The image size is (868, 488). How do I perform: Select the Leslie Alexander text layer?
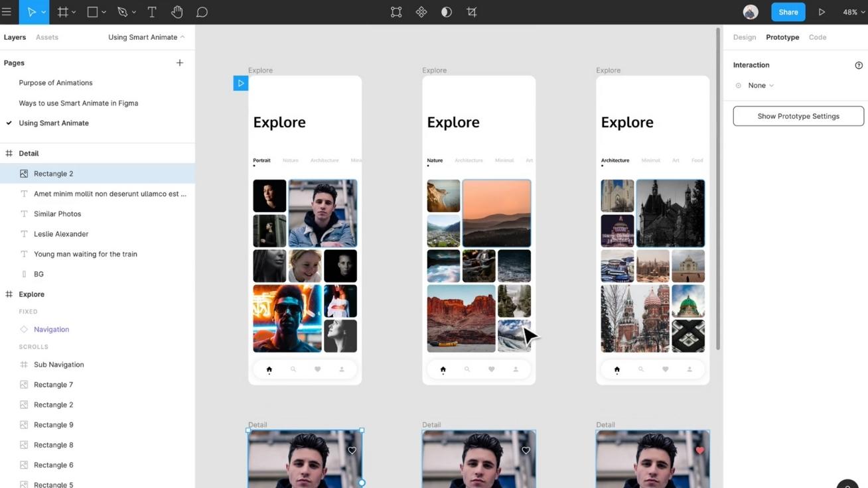tap(61, 233)
